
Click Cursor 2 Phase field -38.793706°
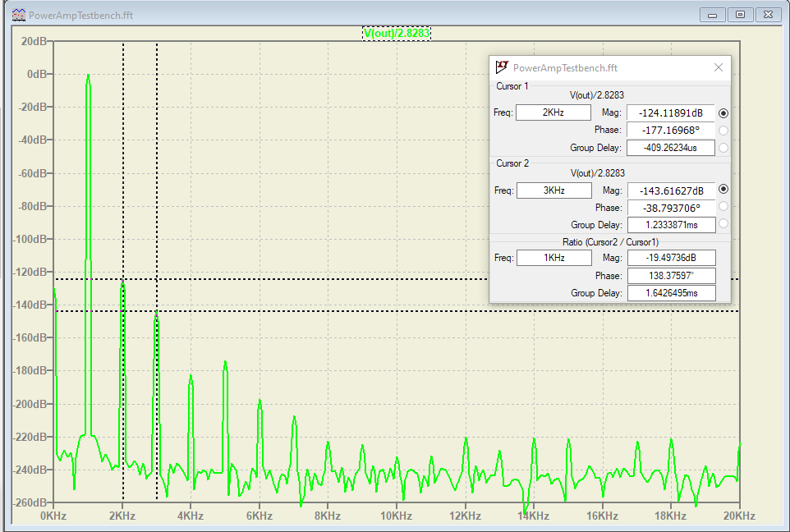click(x=671, y=208)
